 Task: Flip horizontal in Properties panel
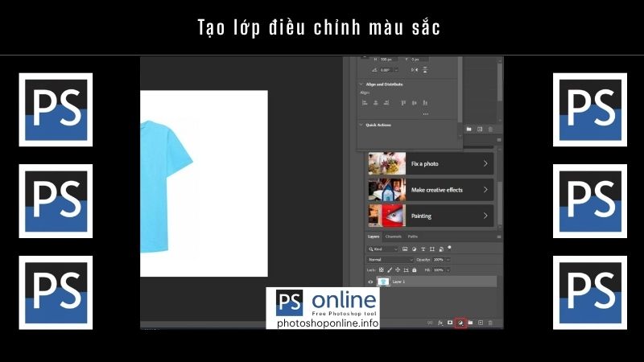(415, 70)
